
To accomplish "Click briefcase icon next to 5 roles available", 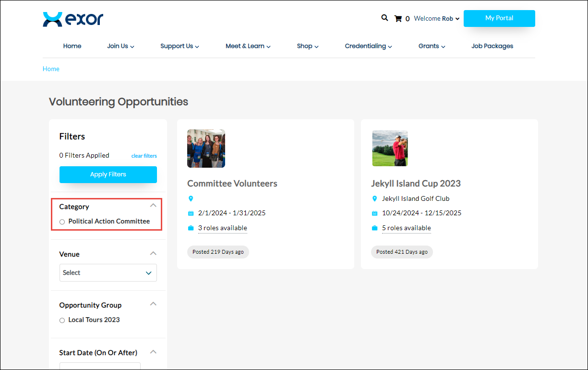I will coord(375,228).
